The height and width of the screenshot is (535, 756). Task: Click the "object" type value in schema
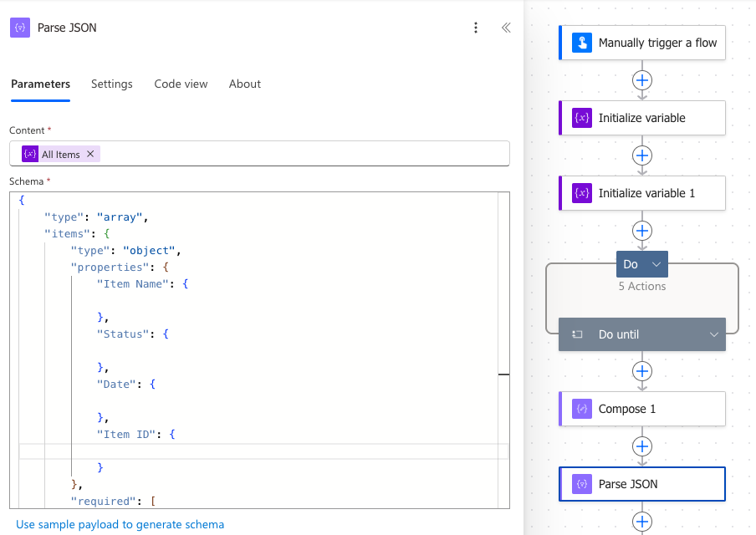tap(149, 251)
